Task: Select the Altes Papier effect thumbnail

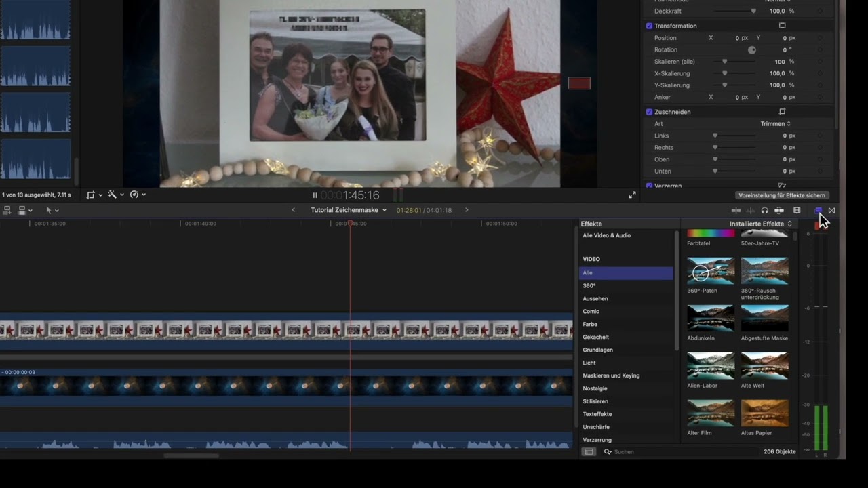Action: [x=765, y=413]
